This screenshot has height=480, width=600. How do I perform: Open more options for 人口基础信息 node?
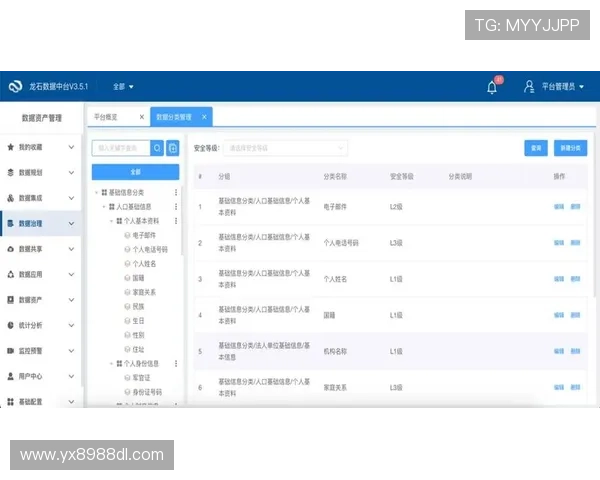coord(176,207)
